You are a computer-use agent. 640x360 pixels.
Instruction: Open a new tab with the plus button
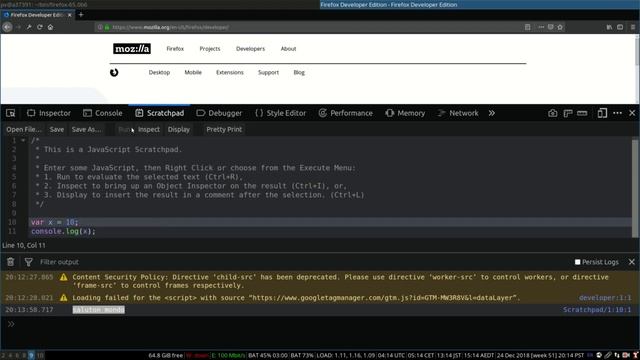pyautogui.click(x=81, y=15)
